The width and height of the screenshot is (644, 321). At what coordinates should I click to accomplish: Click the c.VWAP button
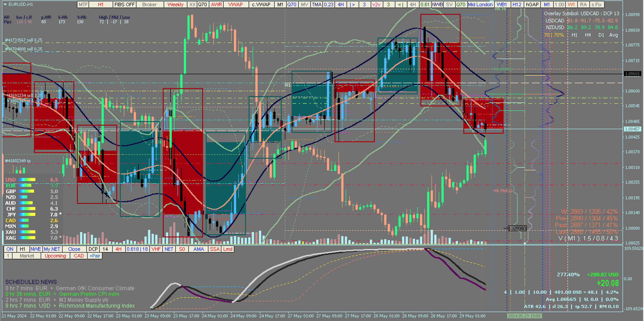pos(261,4)
